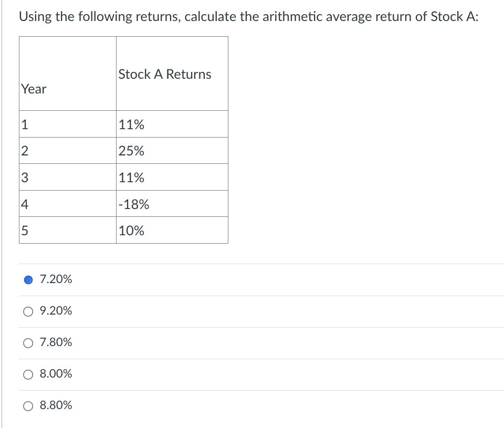Click the -18% return cell
This screenshot has height=428, width=504.
coord(172,204)
